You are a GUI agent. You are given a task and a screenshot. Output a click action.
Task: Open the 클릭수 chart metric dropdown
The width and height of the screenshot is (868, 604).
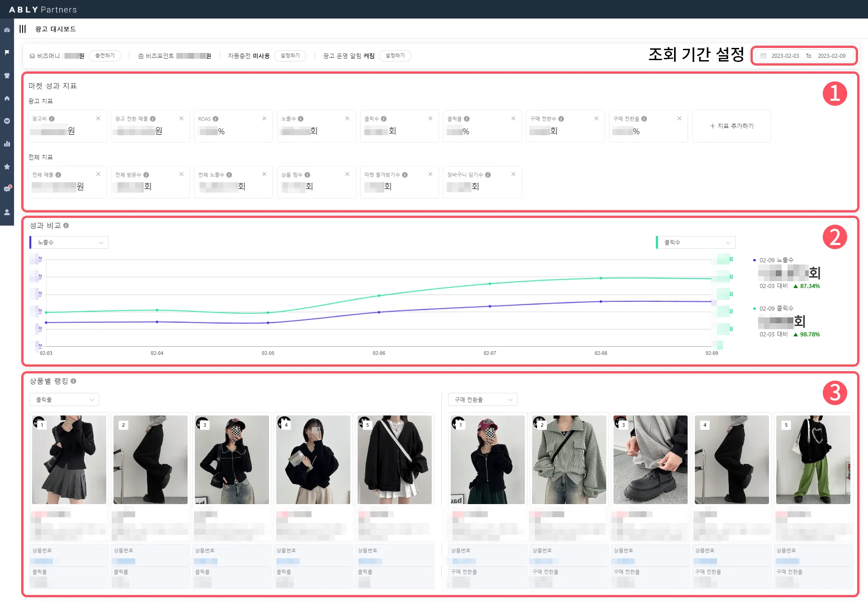click(x=696, y=243)
